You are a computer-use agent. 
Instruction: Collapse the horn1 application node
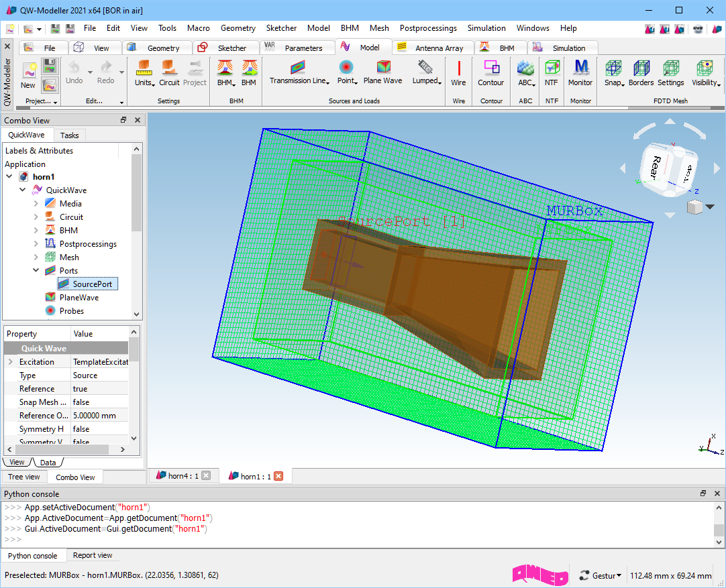pyautogui.click(x=9, y=177)
